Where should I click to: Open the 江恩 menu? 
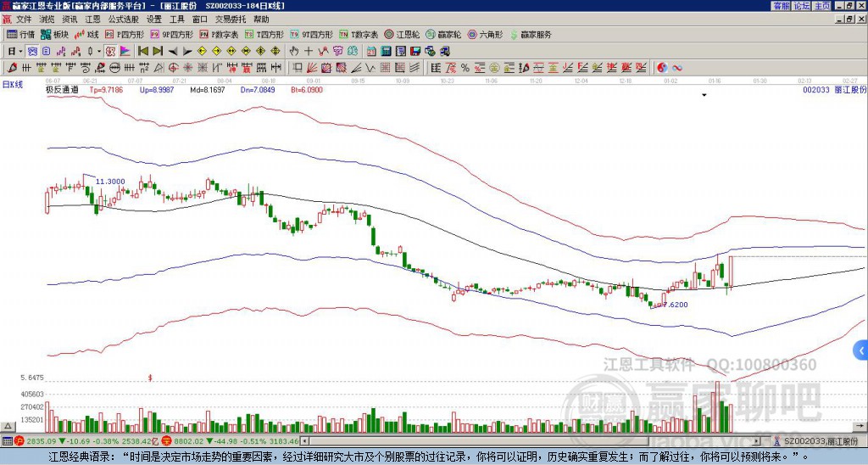coord(92,20)
